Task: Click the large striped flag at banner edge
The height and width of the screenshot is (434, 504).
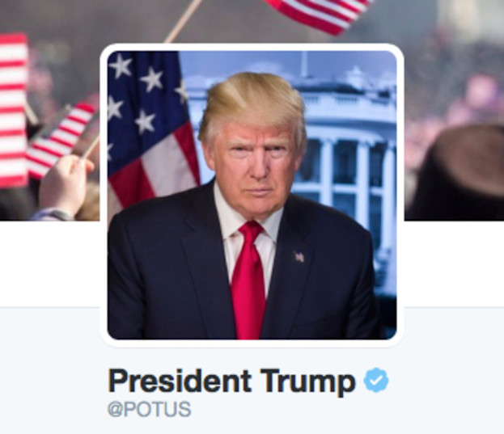Action: coord(14,110)
